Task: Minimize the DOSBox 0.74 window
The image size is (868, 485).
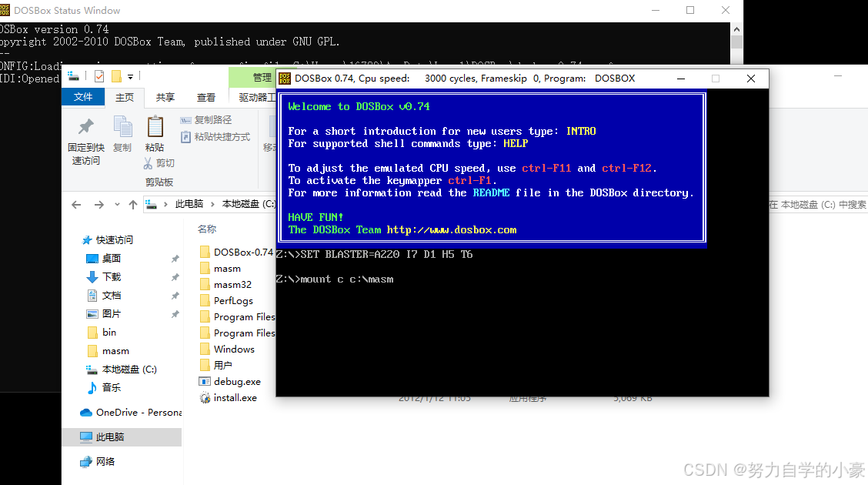Action: tap(681, 79)
